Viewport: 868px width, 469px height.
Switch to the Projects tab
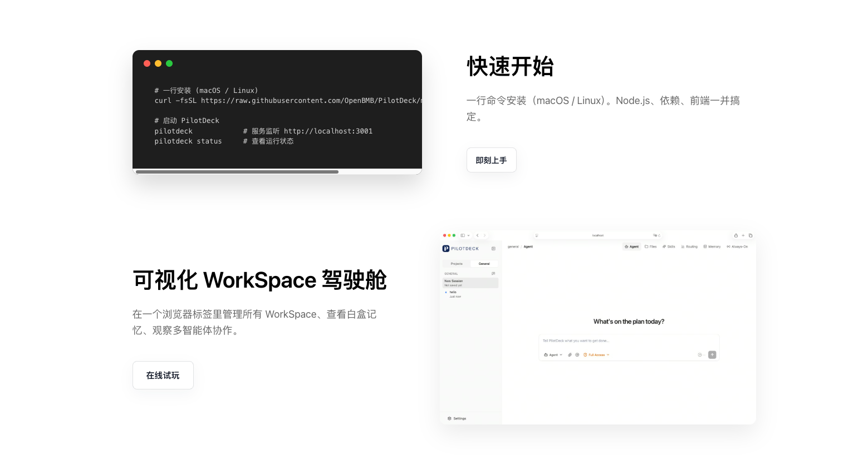[x=457, y=264]
